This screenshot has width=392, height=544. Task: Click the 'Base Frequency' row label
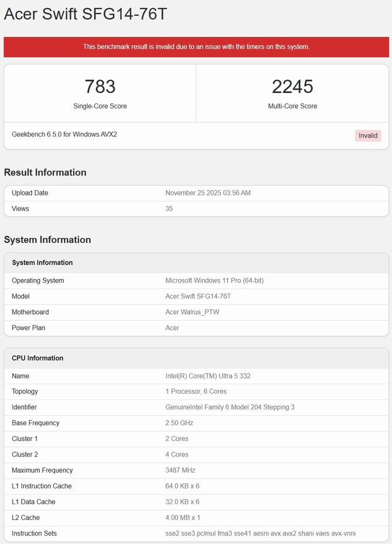point(35,423)
